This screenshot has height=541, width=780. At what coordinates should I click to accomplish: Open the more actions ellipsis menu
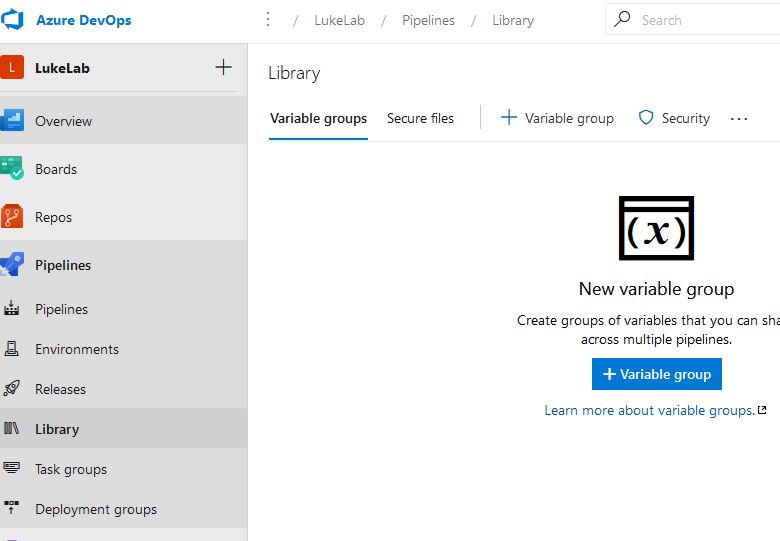click(x=739, y=119)
